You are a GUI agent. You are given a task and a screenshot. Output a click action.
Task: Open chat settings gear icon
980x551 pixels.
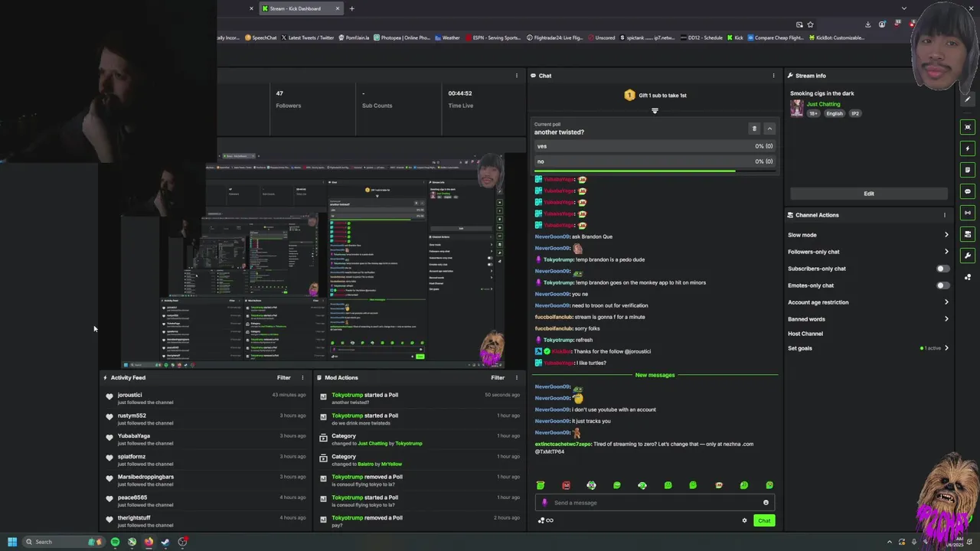pyautogui.click(x=744, y=521)
